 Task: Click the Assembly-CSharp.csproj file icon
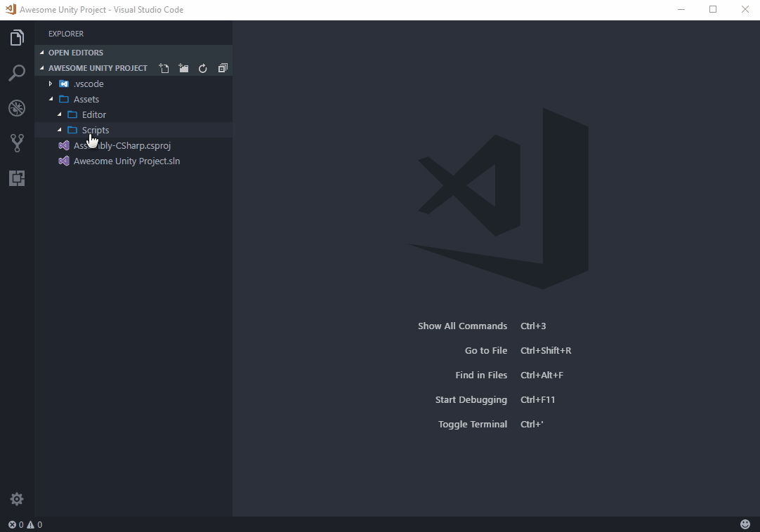64,145
